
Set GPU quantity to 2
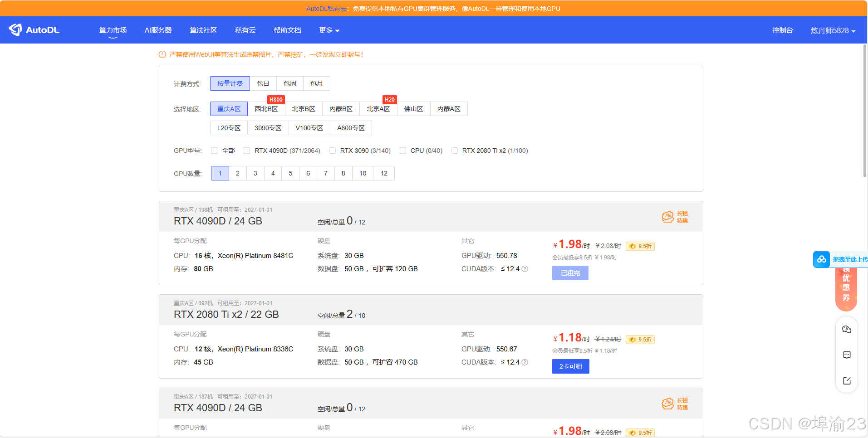pyautogui.click(x=238, y=173)
